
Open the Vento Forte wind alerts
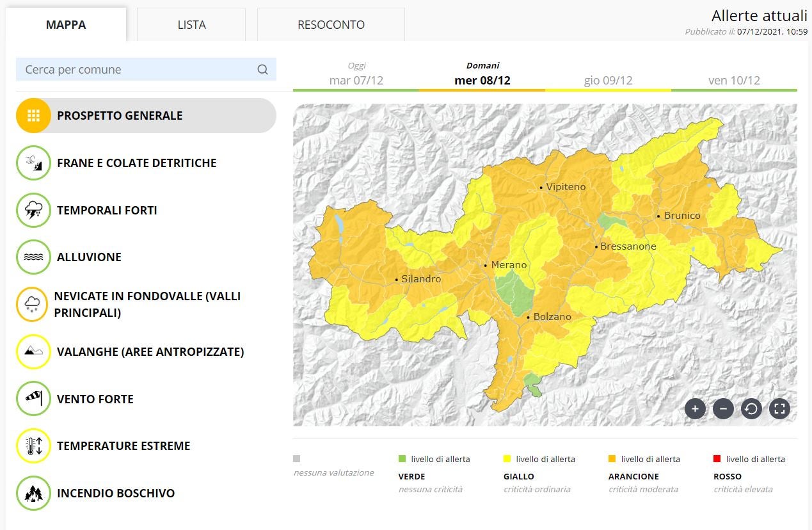pos(33,398)
